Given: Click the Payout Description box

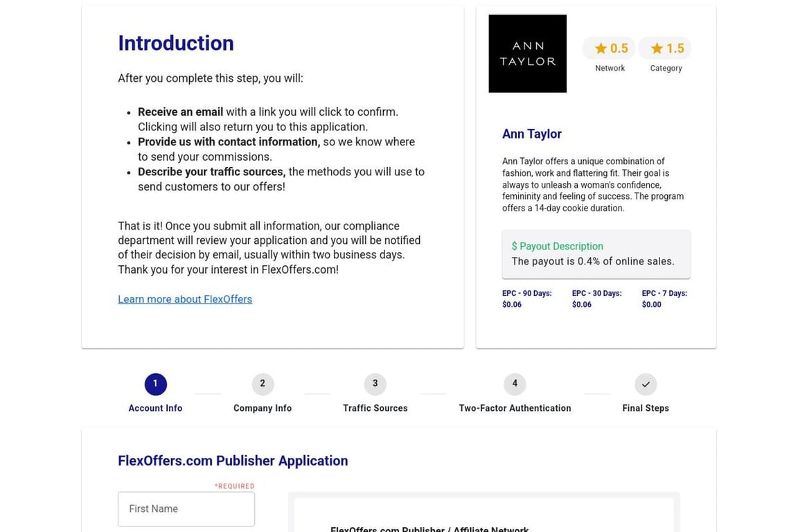Looking at the screenshot, I should pos(596,254).
